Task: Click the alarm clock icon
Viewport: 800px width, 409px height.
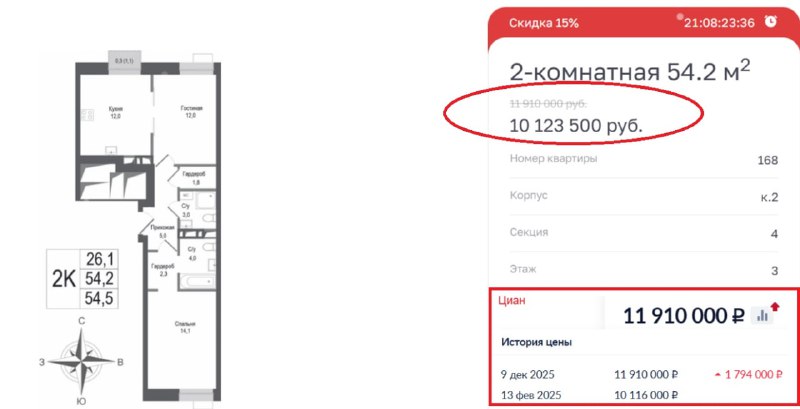Action: click(770, 21)
